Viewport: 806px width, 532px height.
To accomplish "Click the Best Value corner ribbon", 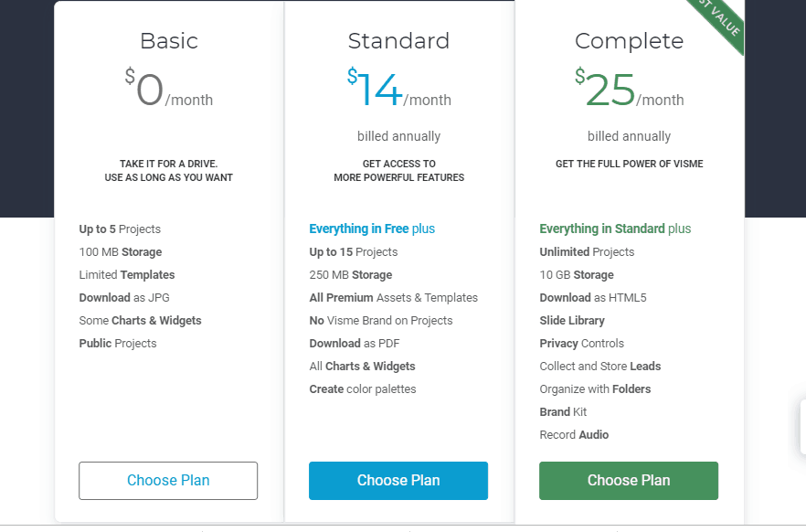I will pyautogui.click(x=722, y=20).
